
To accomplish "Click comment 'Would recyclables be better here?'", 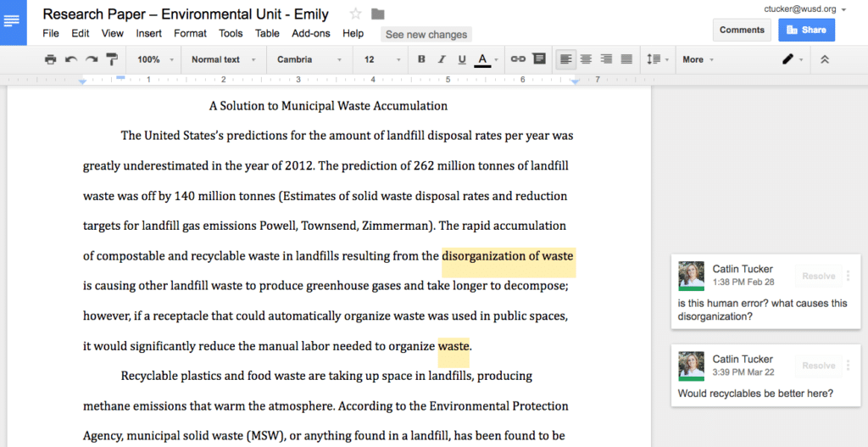I will (755, 394).
